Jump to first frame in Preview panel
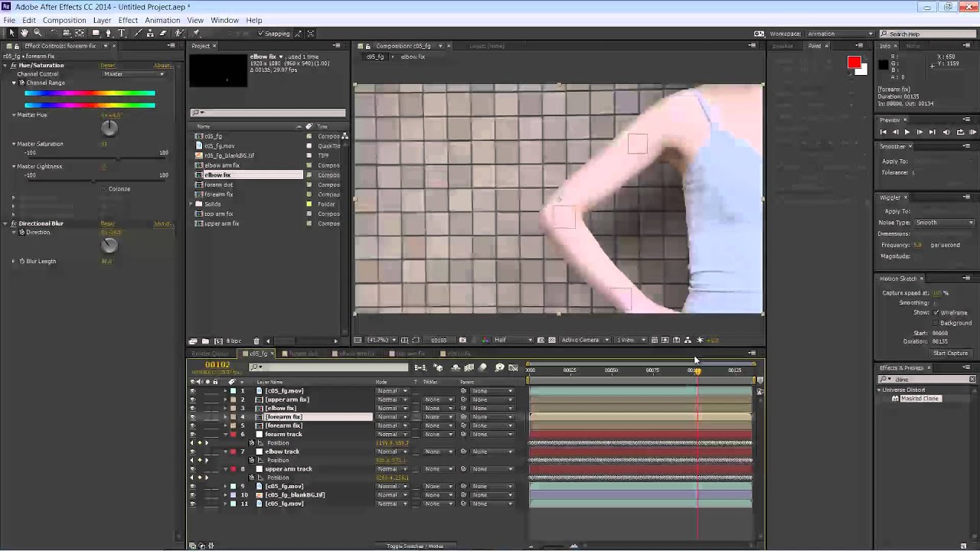This screenshot has width=980, height=551. [883, 132]
